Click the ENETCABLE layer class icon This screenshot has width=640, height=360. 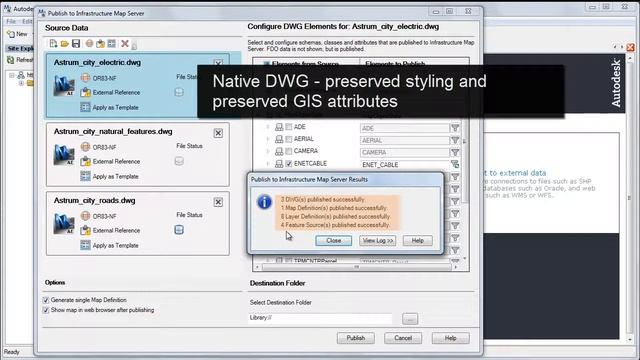(x=279, y=164)
